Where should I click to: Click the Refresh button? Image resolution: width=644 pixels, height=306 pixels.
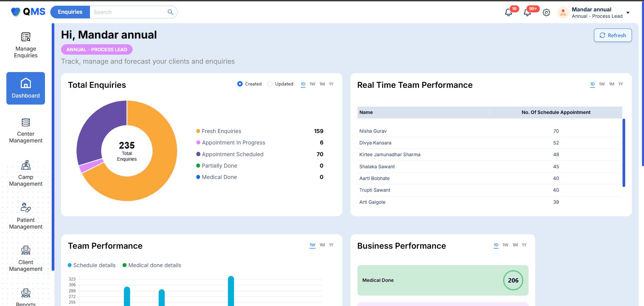(x=612, y=35)
